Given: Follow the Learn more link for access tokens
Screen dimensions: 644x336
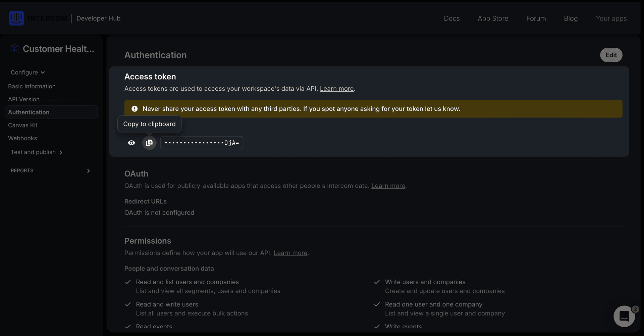Looking at the screenshot, I should (336, 89).
